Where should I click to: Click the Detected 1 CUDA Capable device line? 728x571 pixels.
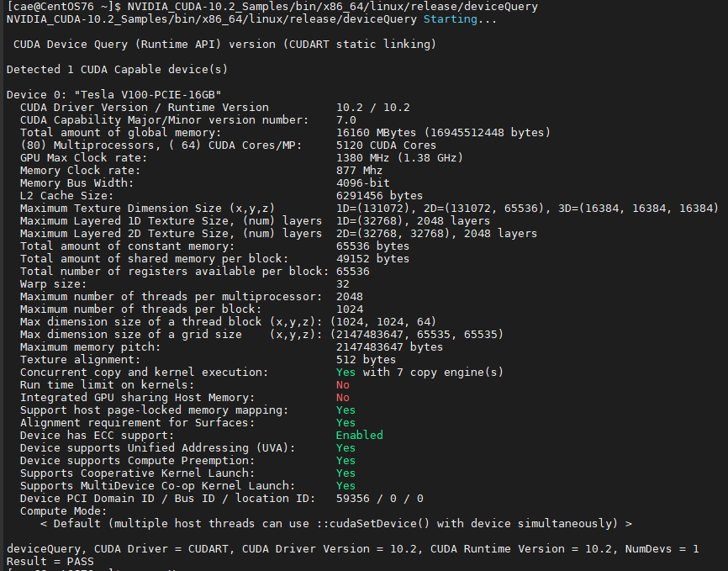[x=117, y=70]
